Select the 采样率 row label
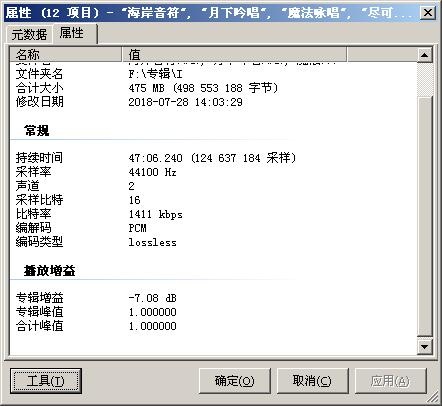This screenshot has width=442, height=406. click(x=33, y=172)
